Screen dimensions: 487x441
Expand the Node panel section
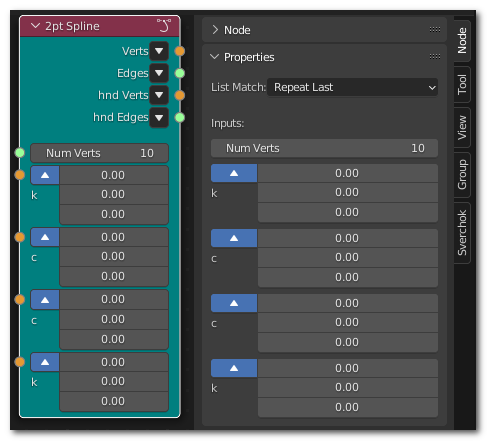(x=215, y=30)
